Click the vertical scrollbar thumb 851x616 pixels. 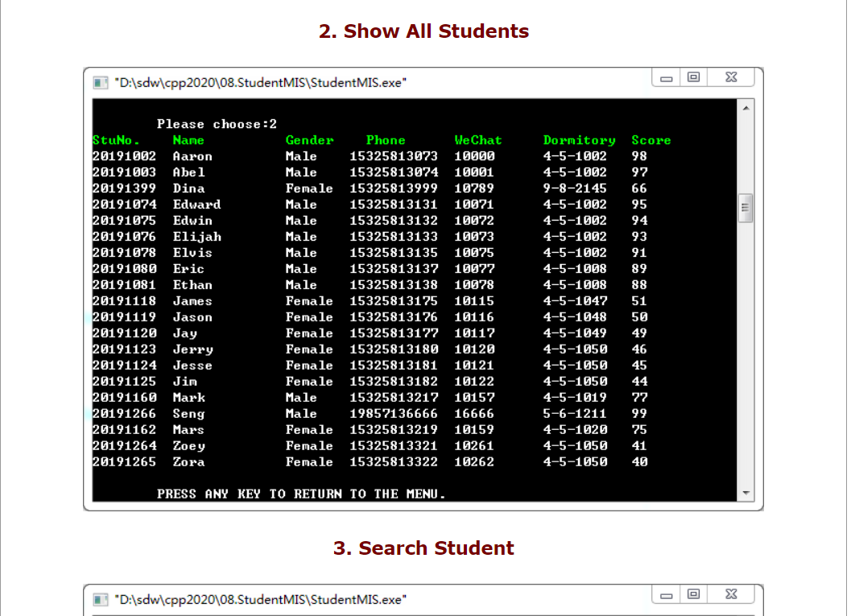coord(746,208)
